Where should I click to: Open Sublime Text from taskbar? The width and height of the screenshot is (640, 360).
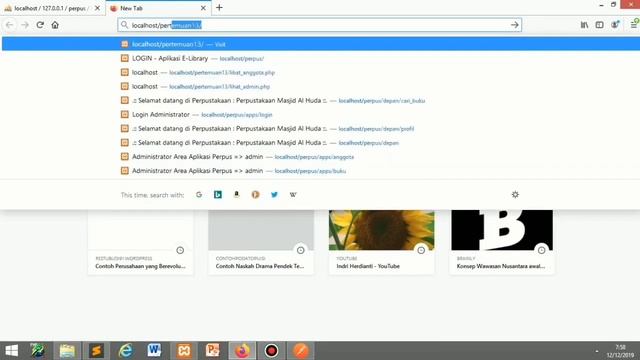(x=96, y=351)
